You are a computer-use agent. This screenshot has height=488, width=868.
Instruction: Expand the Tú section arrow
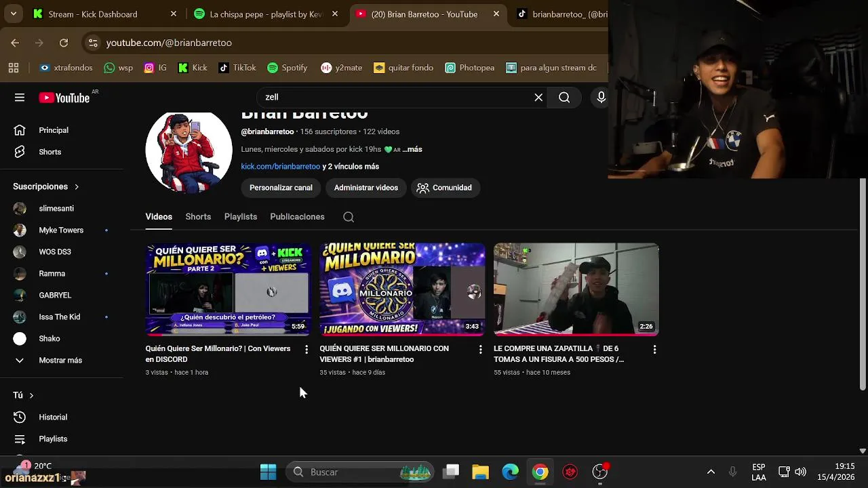pos(31,395)
